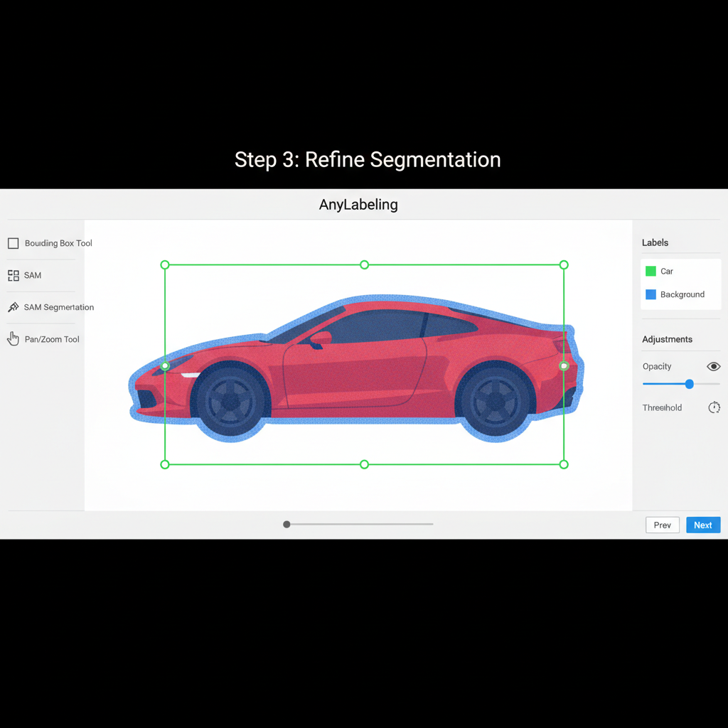
Task: Click the top-right bounding box handle
Action: click(564, 265)
